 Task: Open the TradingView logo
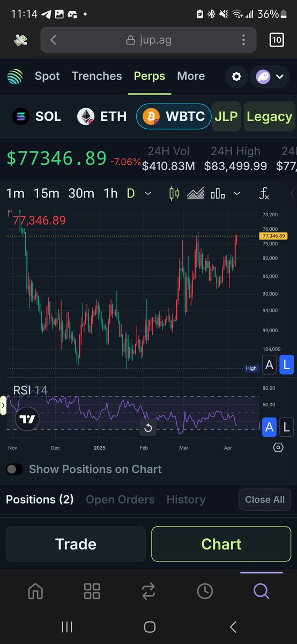pyautogui.click(x=27, y=419)
